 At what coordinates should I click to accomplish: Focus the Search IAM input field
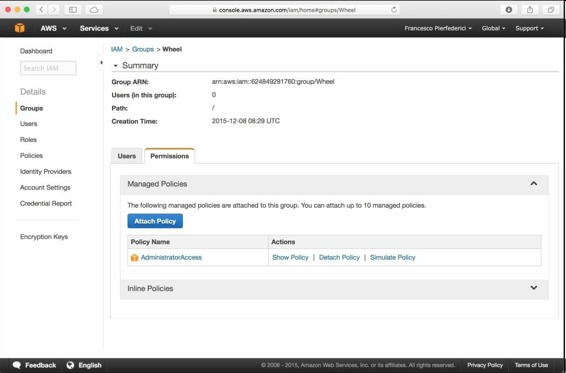pos(48,68)
